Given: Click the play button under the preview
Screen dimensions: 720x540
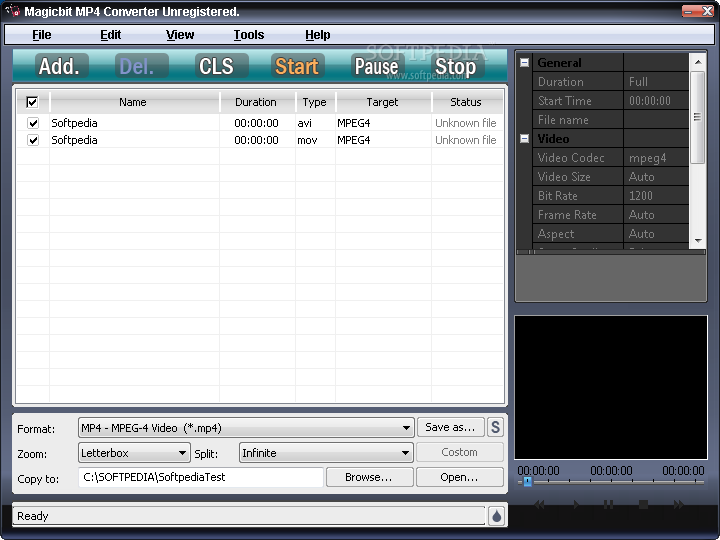Looking at the screenshot, I should point(576,505).
